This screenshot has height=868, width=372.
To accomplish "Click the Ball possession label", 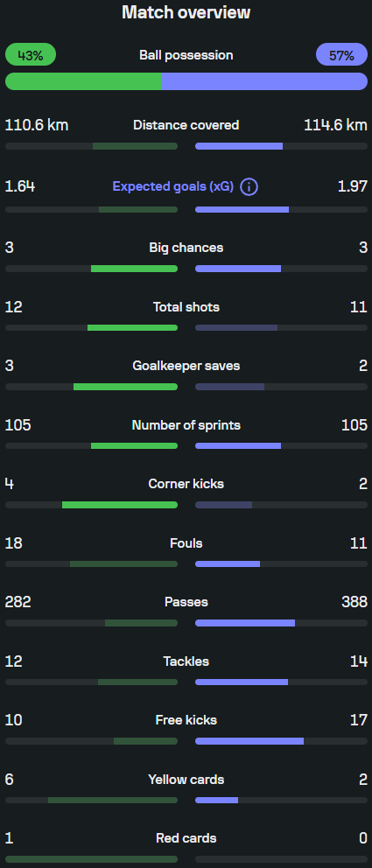I will (186, 55).
